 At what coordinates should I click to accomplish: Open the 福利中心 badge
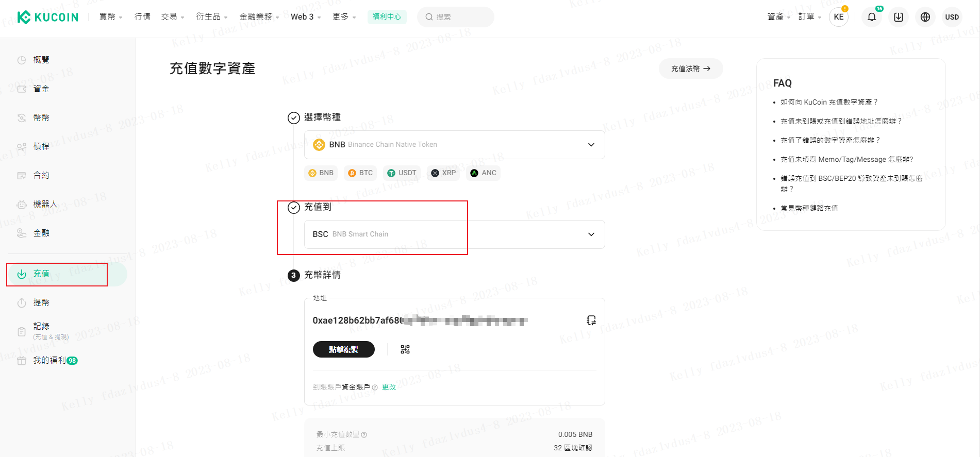pyautogui.click(x=387, y=17)
